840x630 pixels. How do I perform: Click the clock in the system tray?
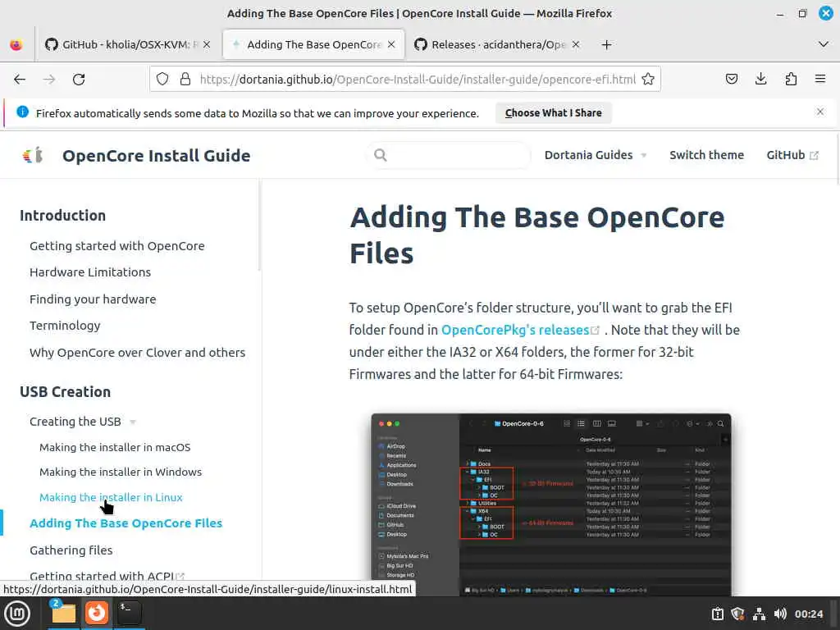[809, 614]
